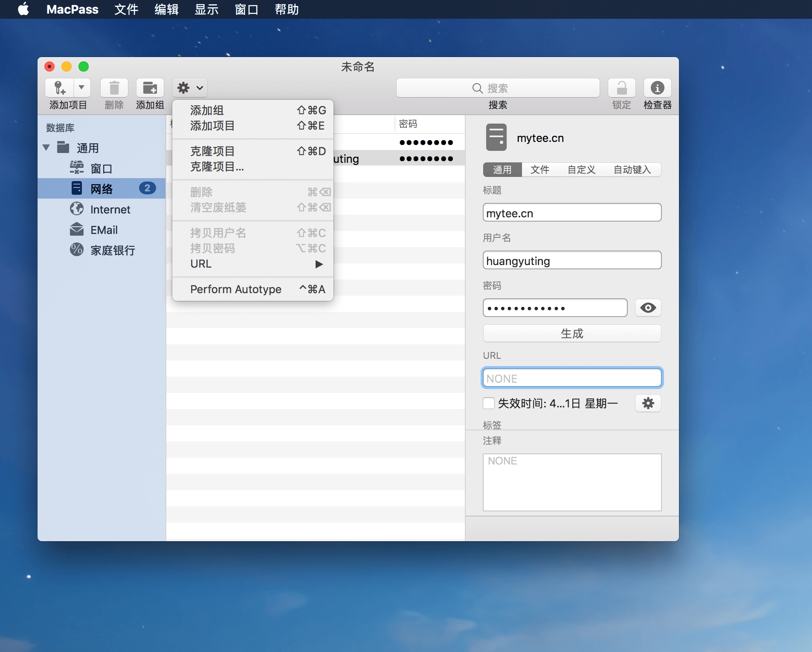Select the 通用 folder icon
The height and width of the screenshot is (652, 812).
(x=63, y=147)
